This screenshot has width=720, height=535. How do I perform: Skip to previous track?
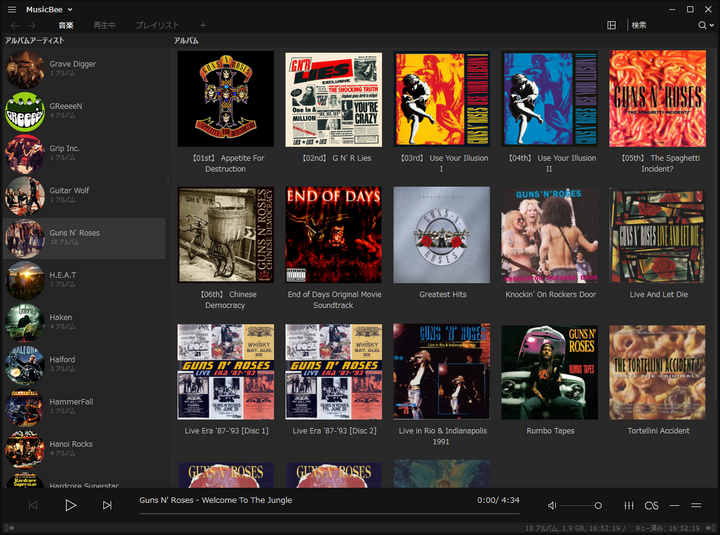tap(33, 505)
